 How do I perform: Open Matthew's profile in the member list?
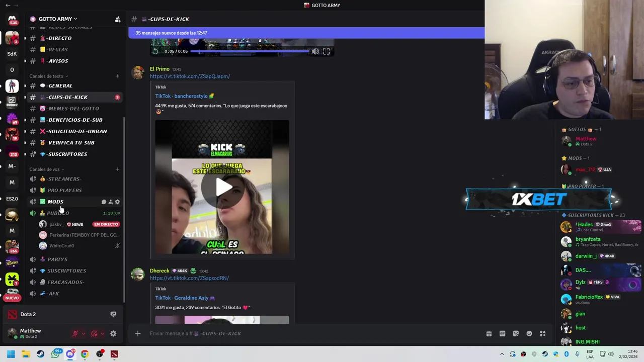point(601,141)
